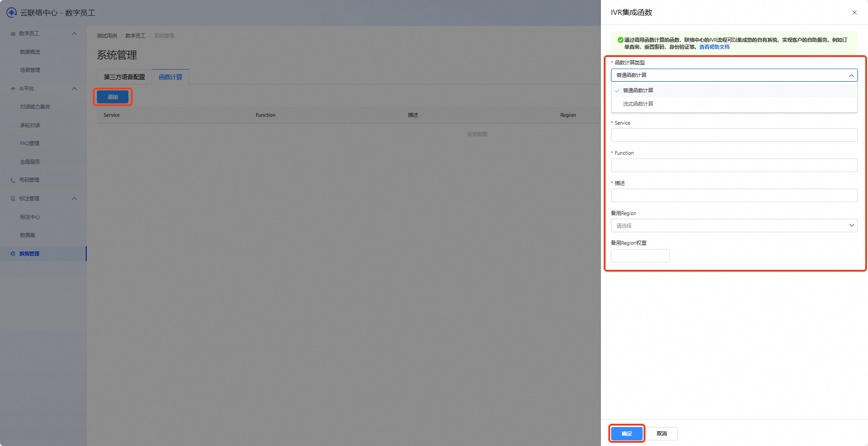The image size is (868, 446).
Task: Close the IVR集成函数 panel
Action: tap(855, 13)
